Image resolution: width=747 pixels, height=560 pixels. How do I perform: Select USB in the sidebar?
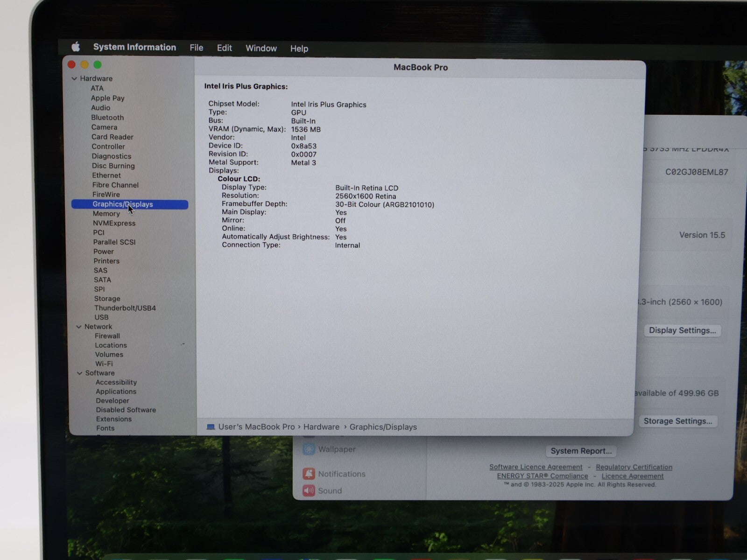click(101, 317)
